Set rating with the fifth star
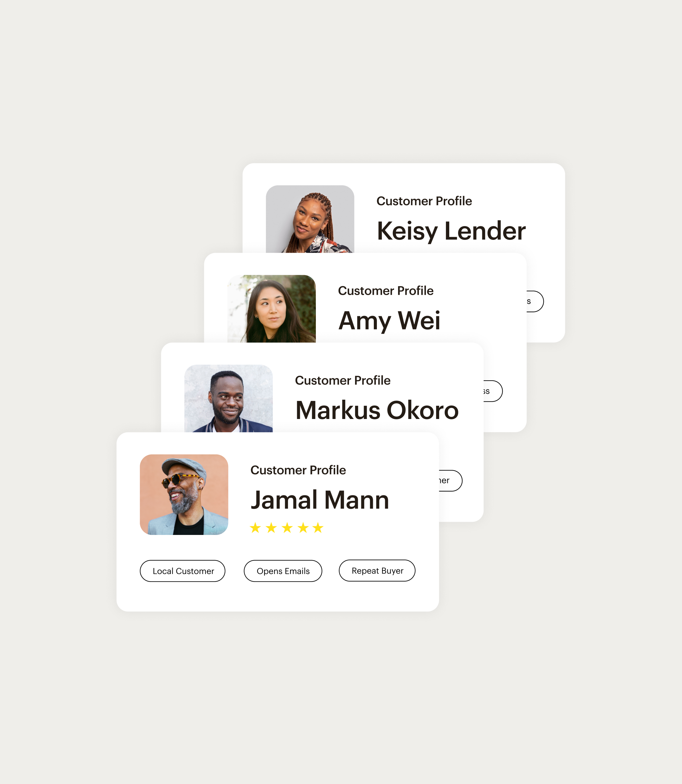Screen dimensions: 682x784 tap(318, 528)
